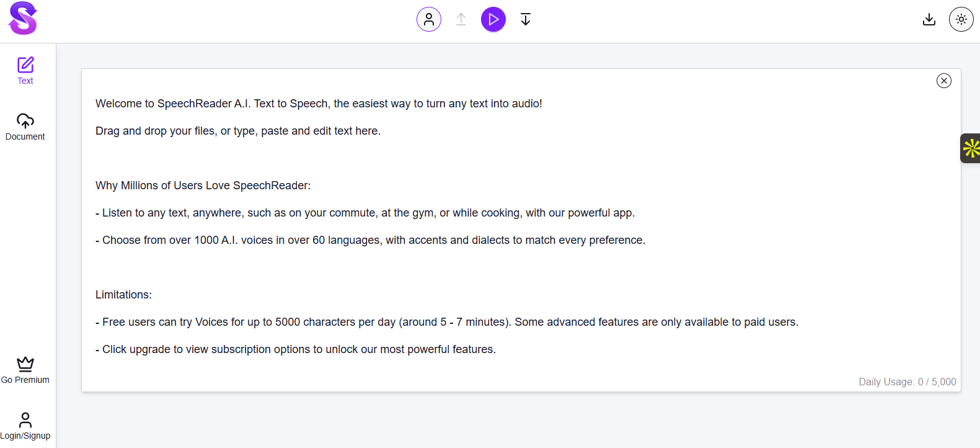Open the voice selection person icon

click(429, 19)
